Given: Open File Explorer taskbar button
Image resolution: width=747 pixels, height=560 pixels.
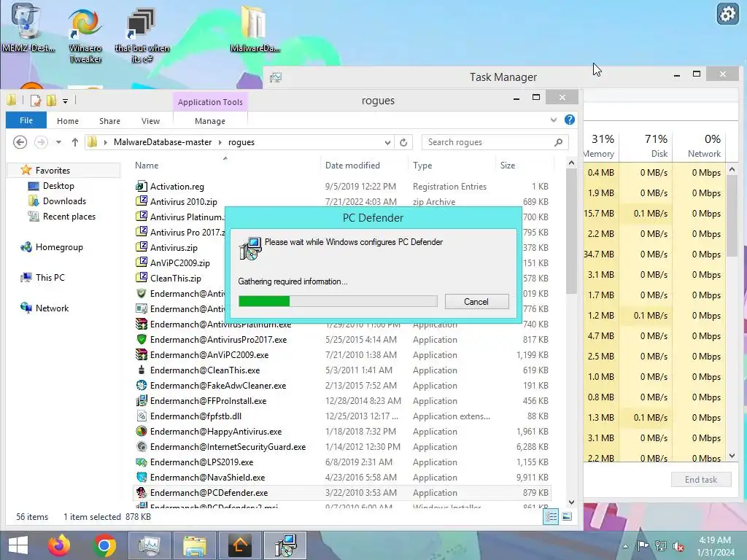Looking at the screenshot, I should click(x=195, y=545).
